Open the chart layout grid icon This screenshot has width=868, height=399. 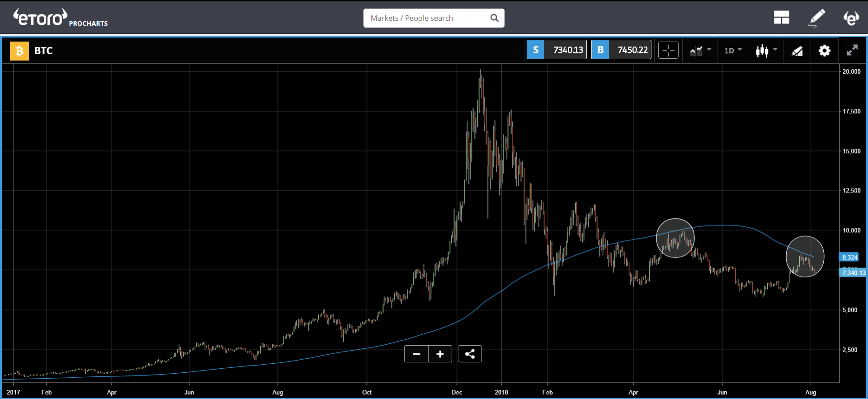pyautogui.click(x=781, y=18)
